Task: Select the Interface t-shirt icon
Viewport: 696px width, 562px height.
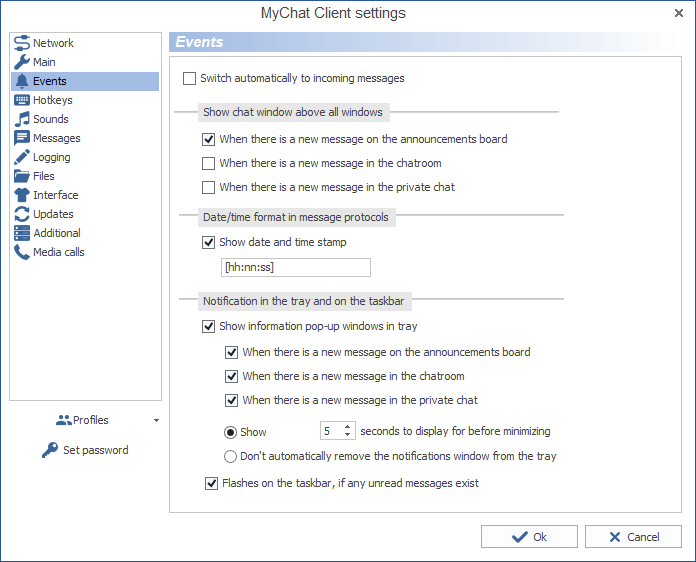Action: coord(22,195)
